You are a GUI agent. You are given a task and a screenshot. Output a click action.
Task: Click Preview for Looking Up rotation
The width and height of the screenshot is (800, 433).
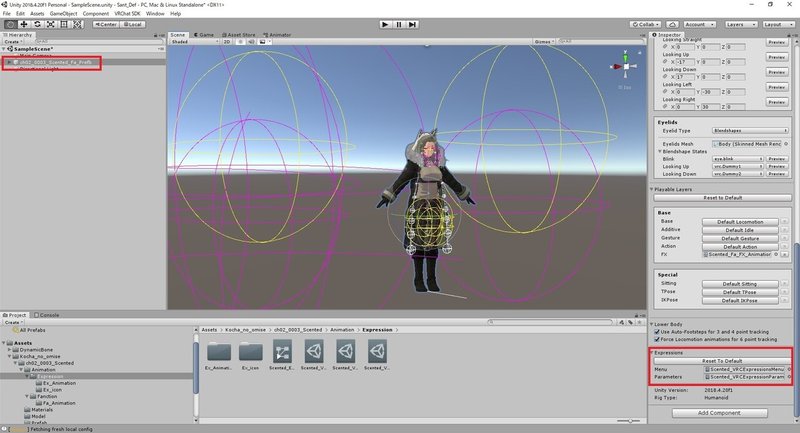click(777, 57)
